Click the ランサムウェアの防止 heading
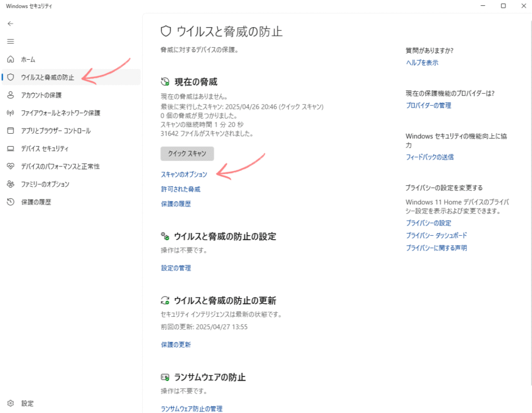Viewport: 532px width, 413px height. (210, 377)
